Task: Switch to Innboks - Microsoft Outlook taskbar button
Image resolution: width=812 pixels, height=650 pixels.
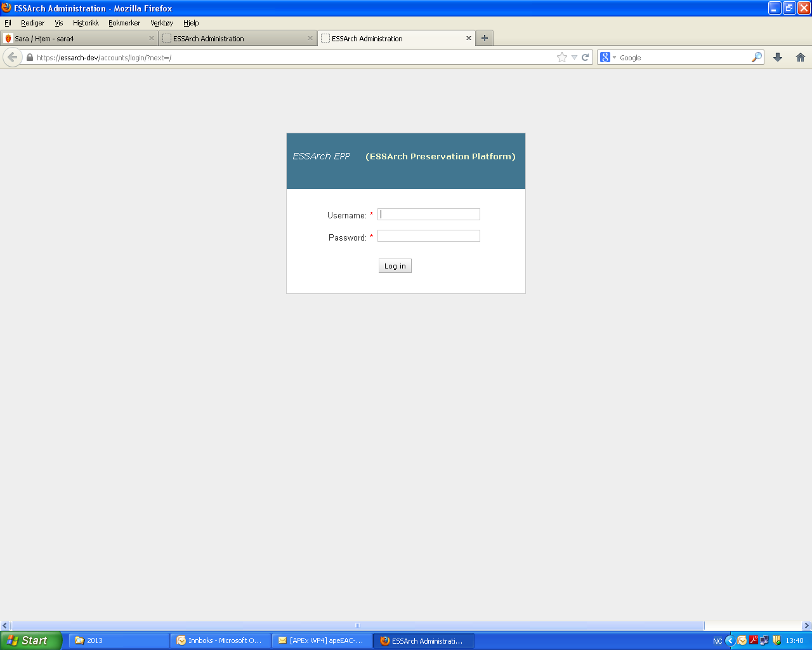Action: coord(221,640)
